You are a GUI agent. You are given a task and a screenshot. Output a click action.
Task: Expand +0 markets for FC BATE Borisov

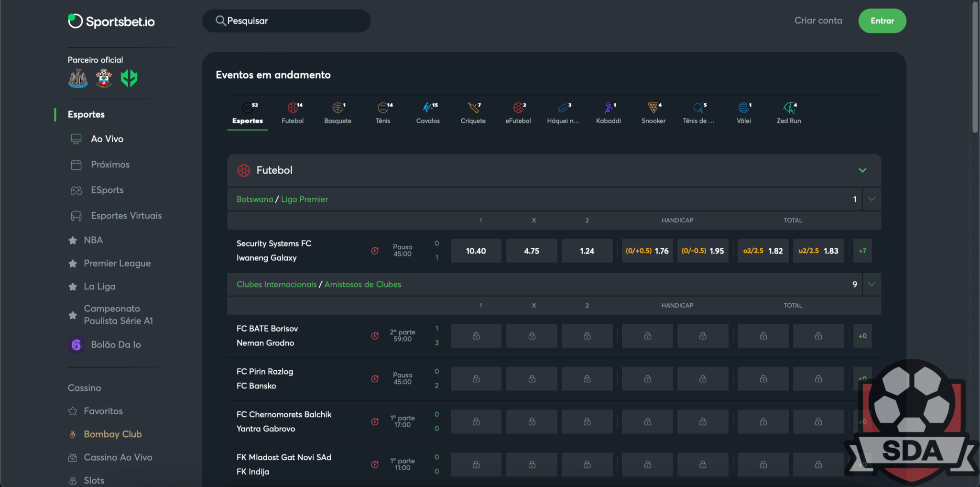coord(862,336)
